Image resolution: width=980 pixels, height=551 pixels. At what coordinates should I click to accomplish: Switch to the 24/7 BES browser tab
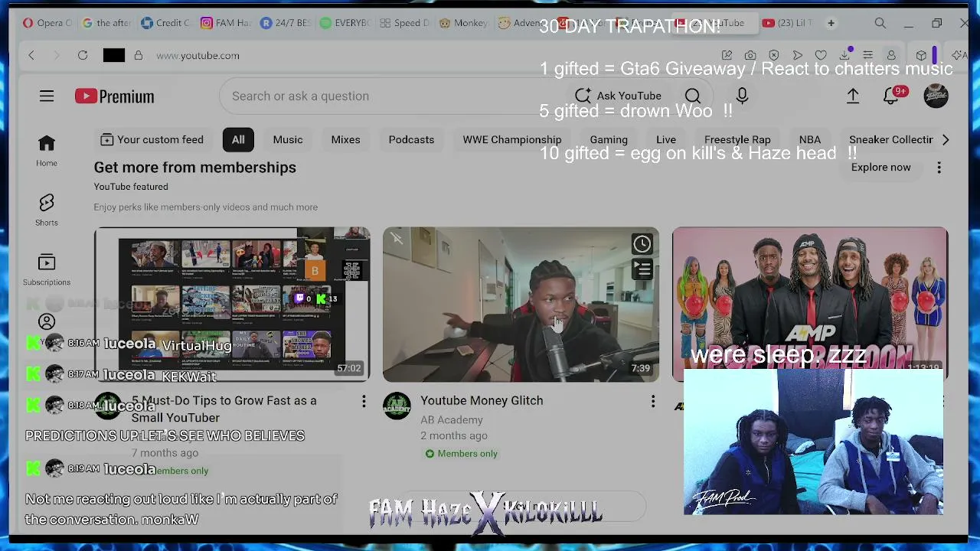click(x=285, y=23)
